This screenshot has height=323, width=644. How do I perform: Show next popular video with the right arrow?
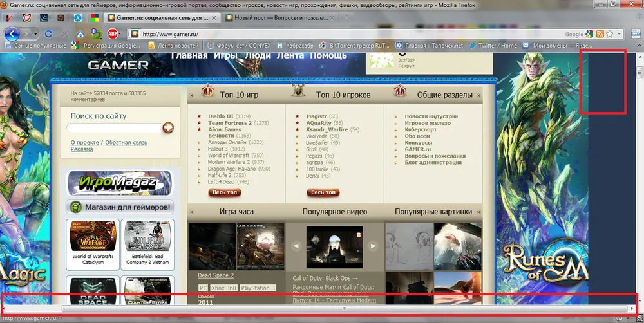click(x=372, y=246)
